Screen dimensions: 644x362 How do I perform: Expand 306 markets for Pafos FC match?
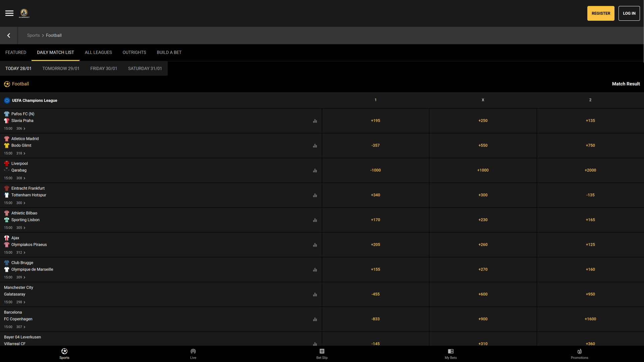(x=21, y=129)
